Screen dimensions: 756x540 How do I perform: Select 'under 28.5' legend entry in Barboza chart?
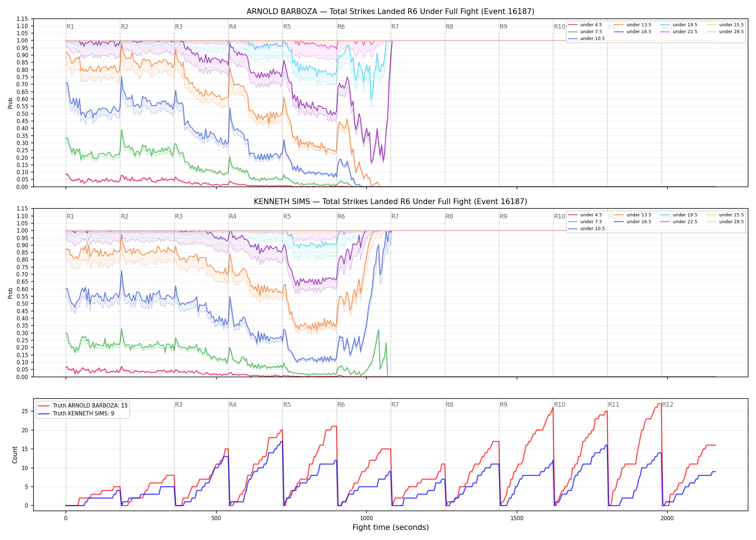pyautogui.click(x=725, y=32)
